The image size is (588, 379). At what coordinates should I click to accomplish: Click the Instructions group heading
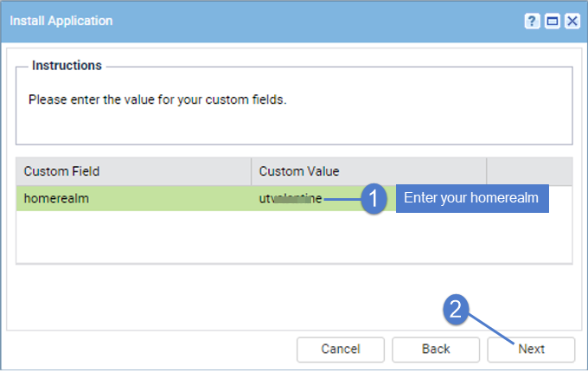(x=67, y=66)
